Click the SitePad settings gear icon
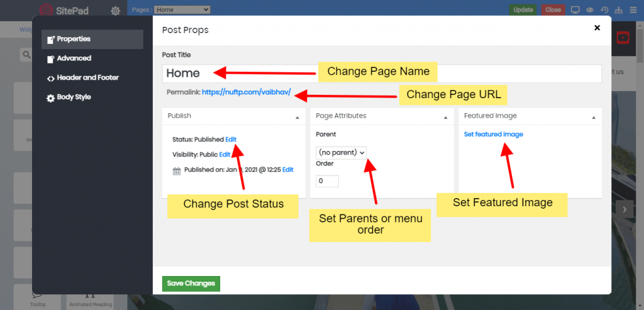Viewport: 644px width, 310px height. pos(116,11)
